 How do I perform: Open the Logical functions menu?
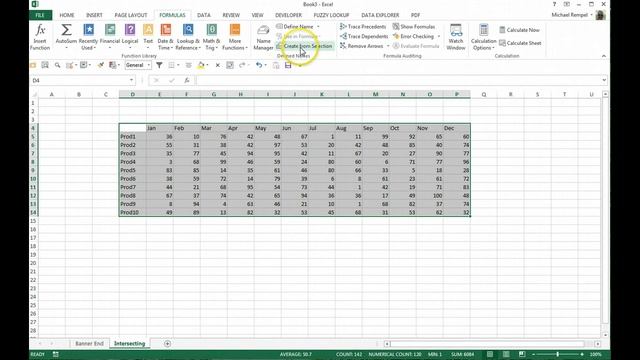point(130,36)
